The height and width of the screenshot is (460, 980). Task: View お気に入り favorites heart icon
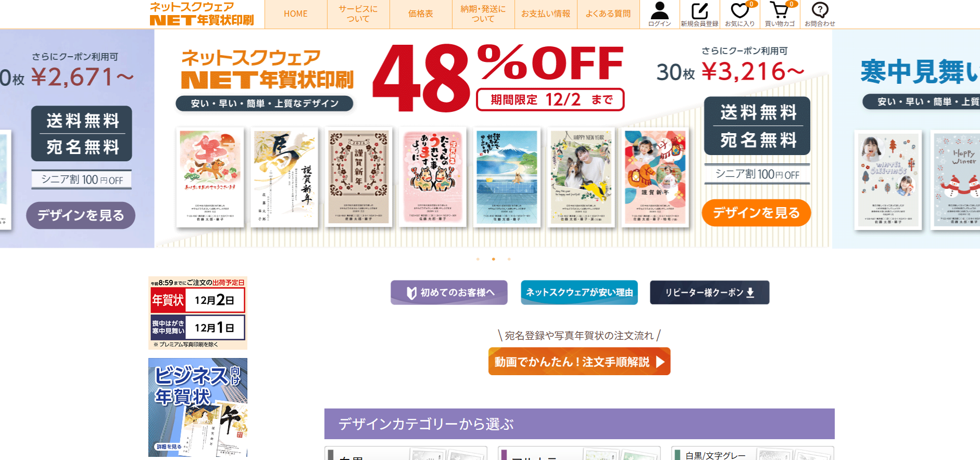click(x=740, y=14)
